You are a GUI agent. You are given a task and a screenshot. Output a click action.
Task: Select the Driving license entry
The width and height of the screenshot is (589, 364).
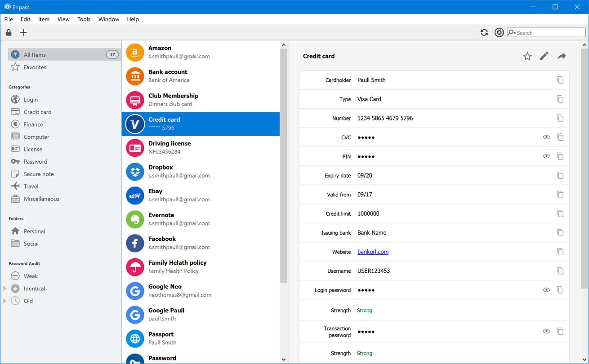coord(201,147)
